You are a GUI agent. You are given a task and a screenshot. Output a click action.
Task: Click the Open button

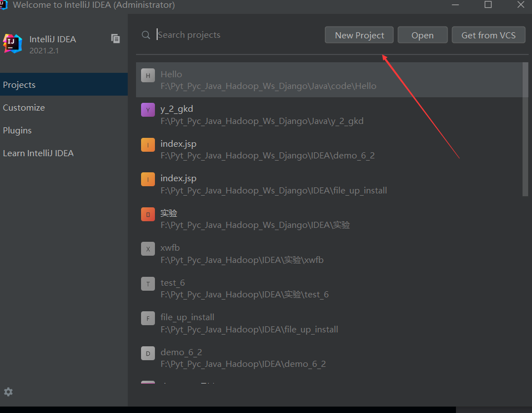tap(423, 35)
